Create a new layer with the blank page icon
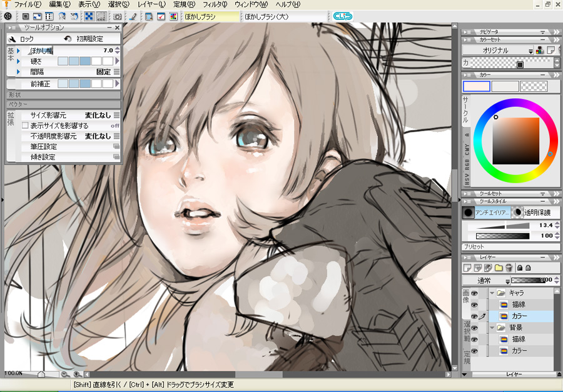563x392 pixels. click(467, 268)
